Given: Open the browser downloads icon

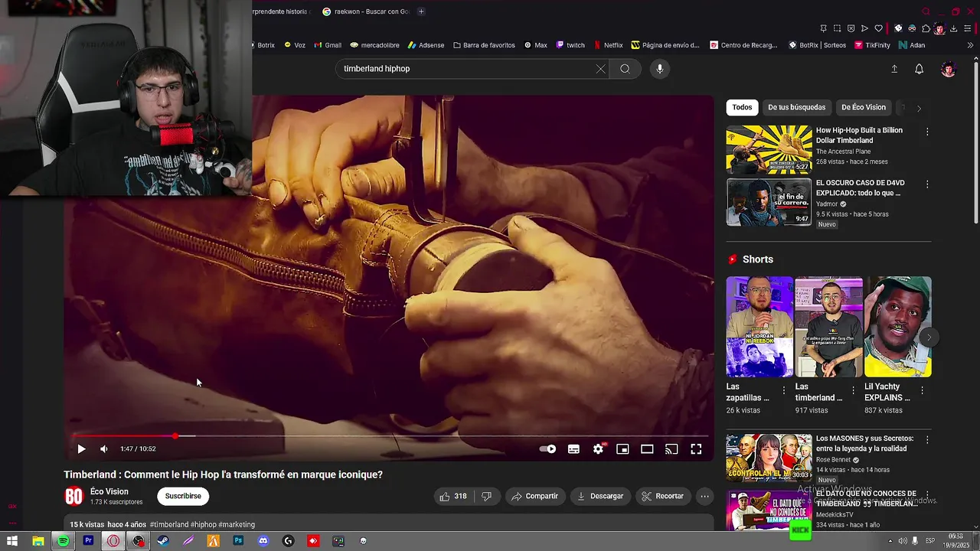Looking at the screenshot, I should pos(954,28).
